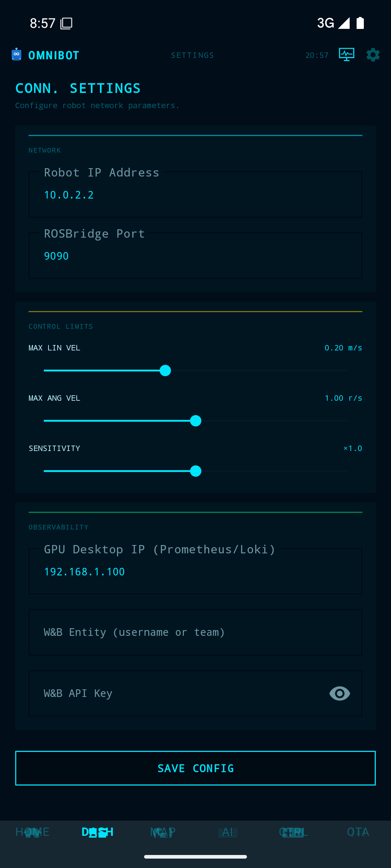
Task: Switch to the CTRL tab
Action: (293, 832)
